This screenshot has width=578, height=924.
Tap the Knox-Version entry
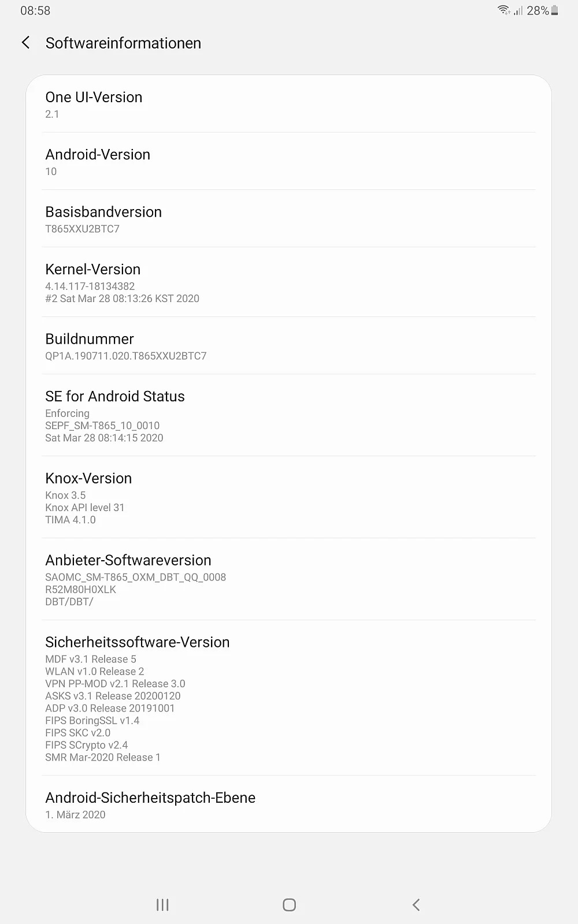pos(288,497)
